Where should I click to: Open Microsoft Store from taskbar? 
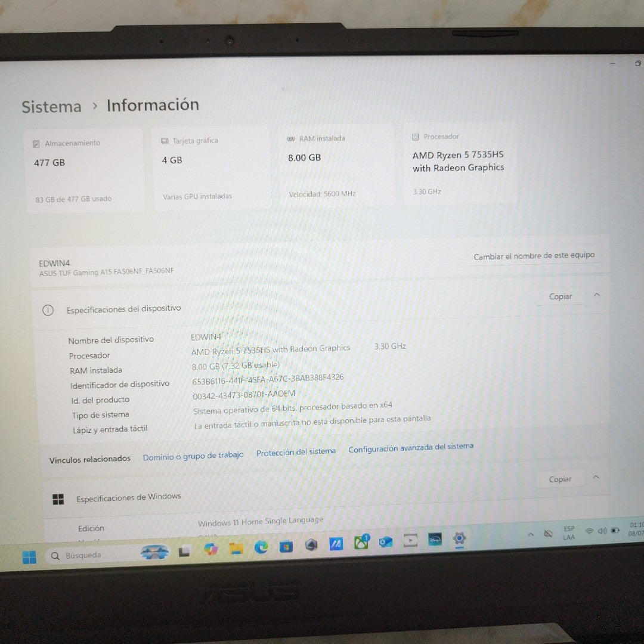point(286,546)
